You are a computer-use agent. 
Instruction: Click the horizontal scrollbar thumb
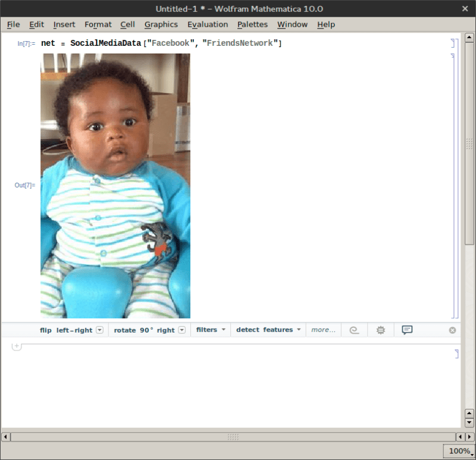click(x=233, y=437)
